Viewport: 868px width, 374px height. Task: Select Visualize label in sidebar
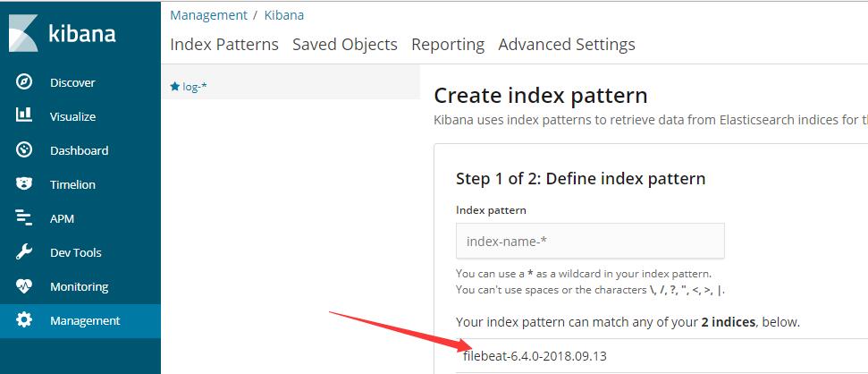pos(72,116)
